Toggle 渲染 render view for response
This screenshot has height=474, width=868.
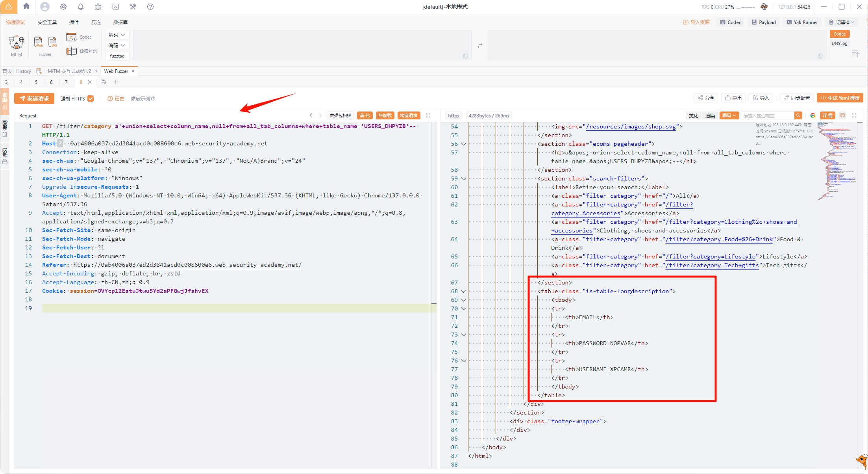[710, 115]
